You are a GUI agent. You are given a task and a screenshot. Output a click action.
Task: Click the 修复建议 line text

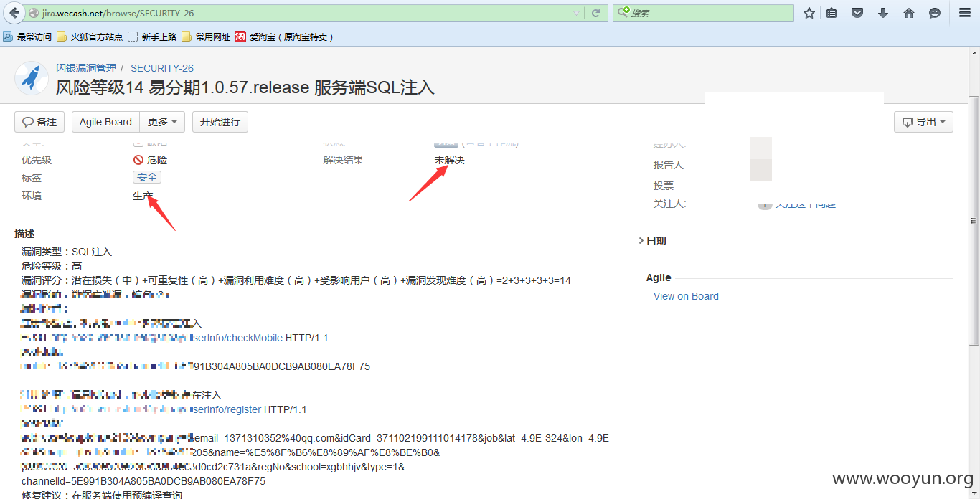coord(102,495)
